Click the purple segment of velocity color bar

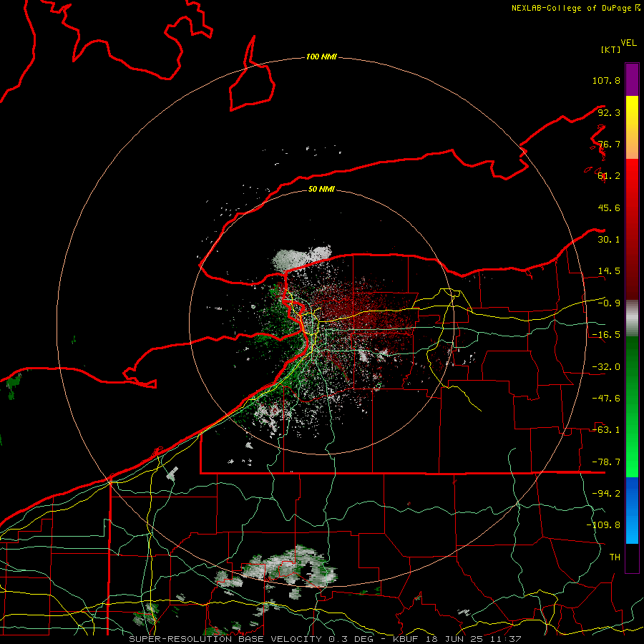[632, 79]
